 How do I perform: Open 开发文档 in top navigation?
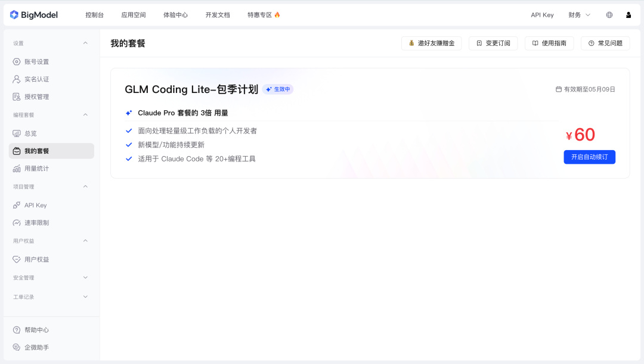click(x=218, y=15)
